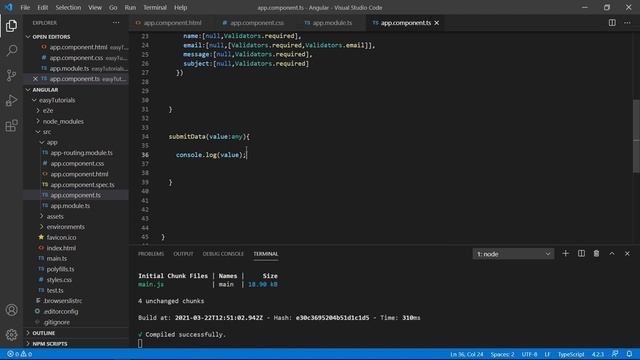Open notifications bell in status bar
The height and width of the screenshot is (360, 640).
click(629, 354)
